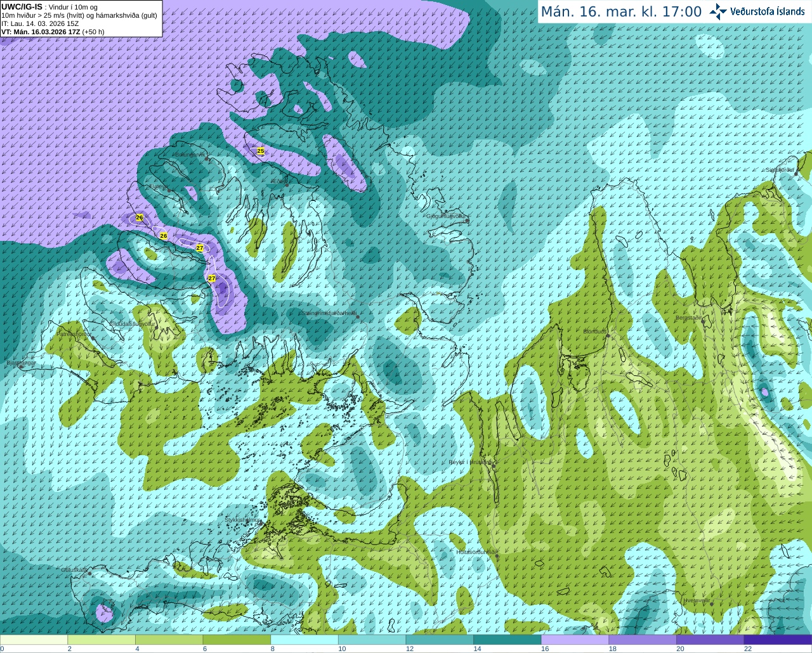Click the Bíldudalsflugvöllur station label
Viewport: 812px width, 653px height.
tap(131, 323)
